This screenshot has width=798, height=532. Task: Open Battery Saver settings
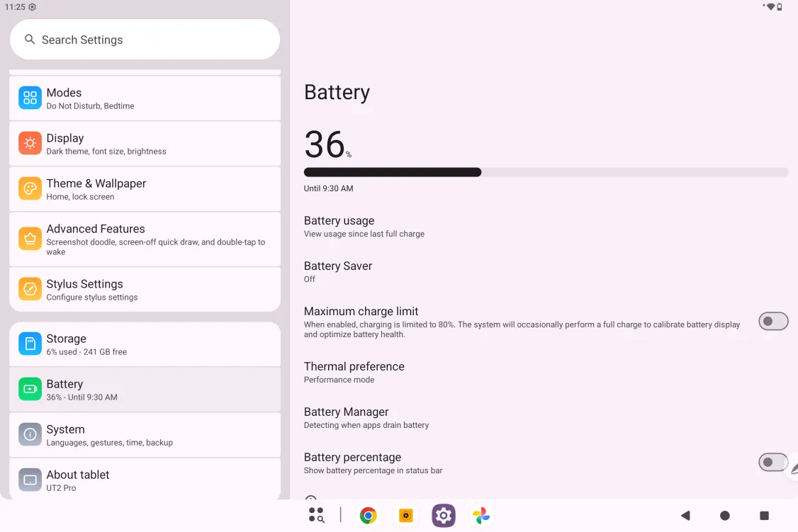546,272
